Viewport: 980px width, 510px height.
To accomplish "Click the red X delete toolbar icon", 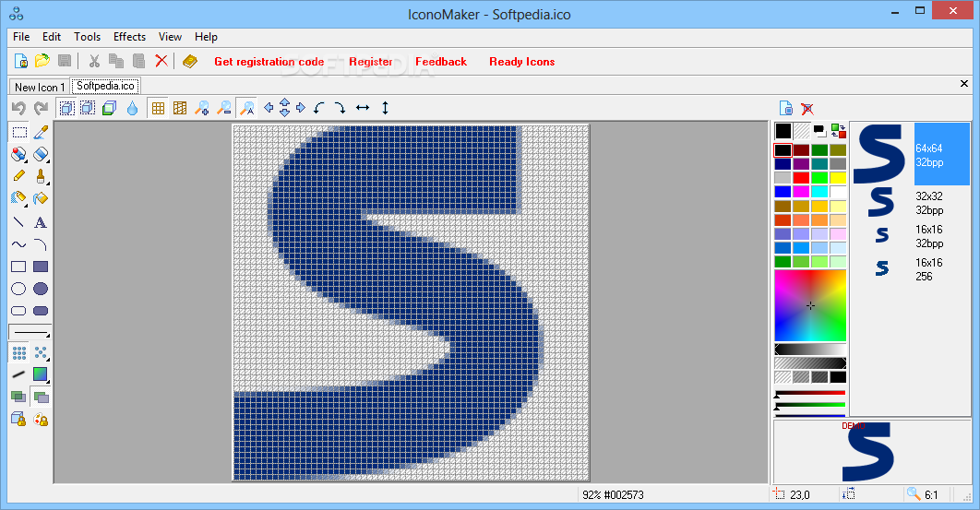I will tap(161, 61).
